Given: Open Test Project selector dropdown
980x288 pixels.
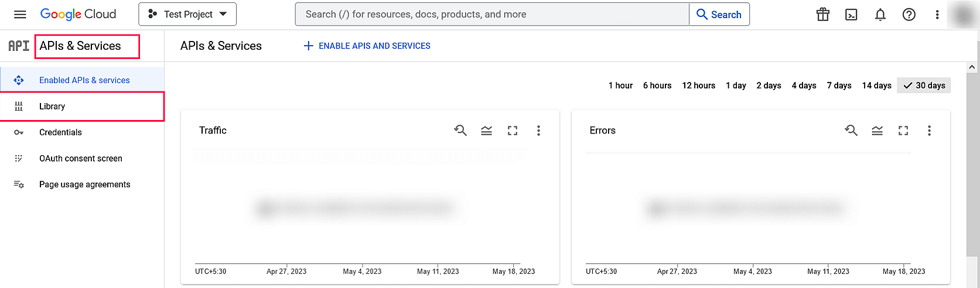Looking at the screenshot, I should [x=187, y=15].
